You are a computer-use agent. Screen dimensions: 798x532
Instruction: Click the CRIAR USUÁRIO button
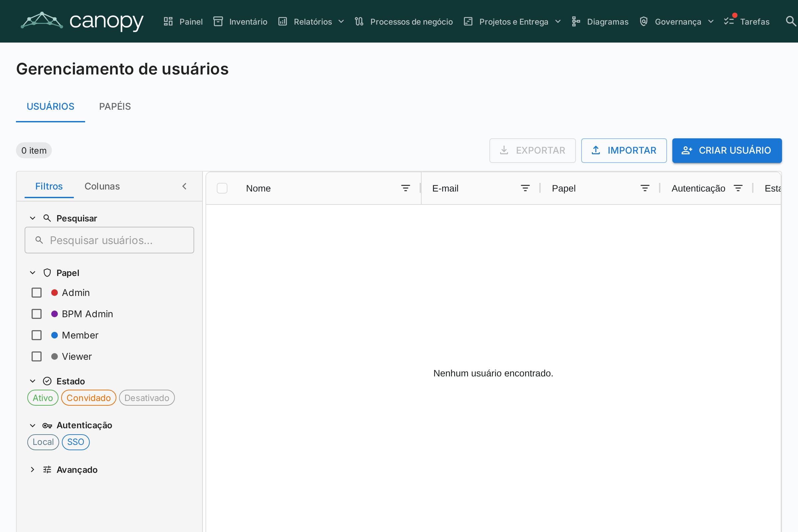pos(727,150)
